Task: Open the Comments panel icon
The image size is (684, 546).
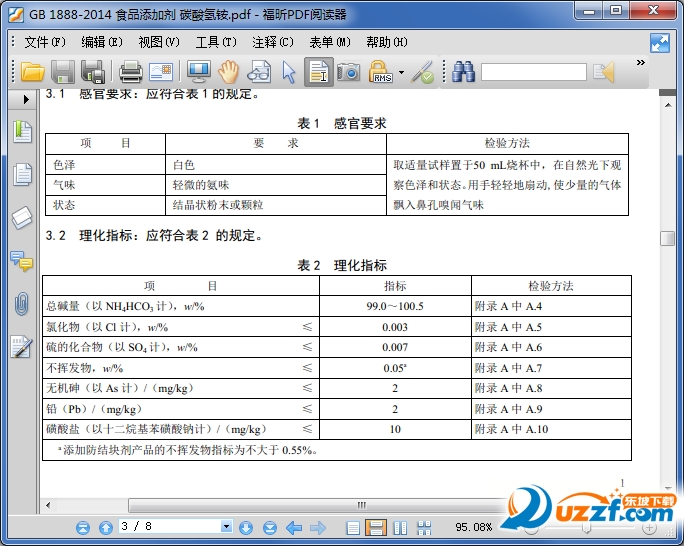Action: tap(22, 261)
